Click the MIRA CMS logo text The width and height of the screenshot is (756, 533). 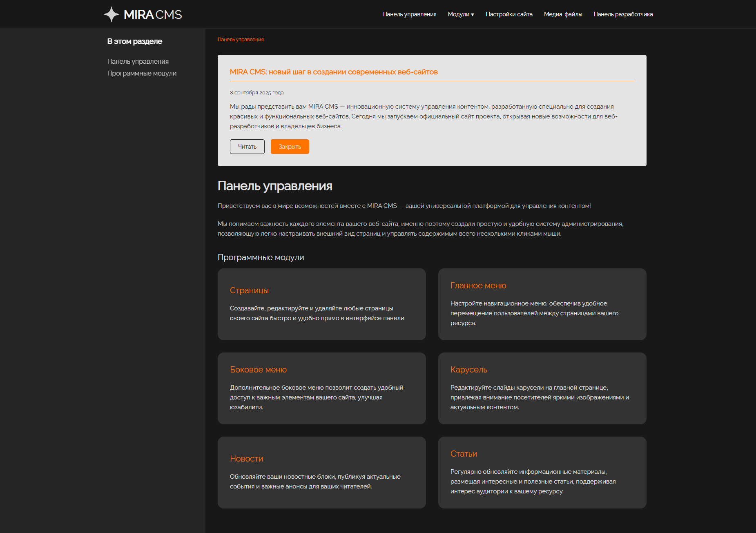153,15
